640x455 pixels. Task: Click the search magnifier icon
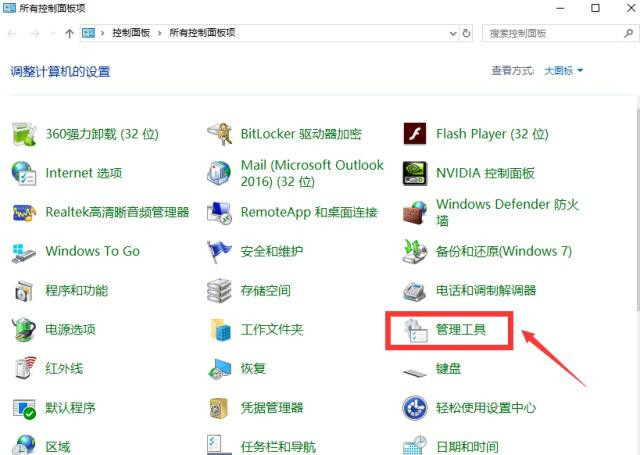coord(628,33)
